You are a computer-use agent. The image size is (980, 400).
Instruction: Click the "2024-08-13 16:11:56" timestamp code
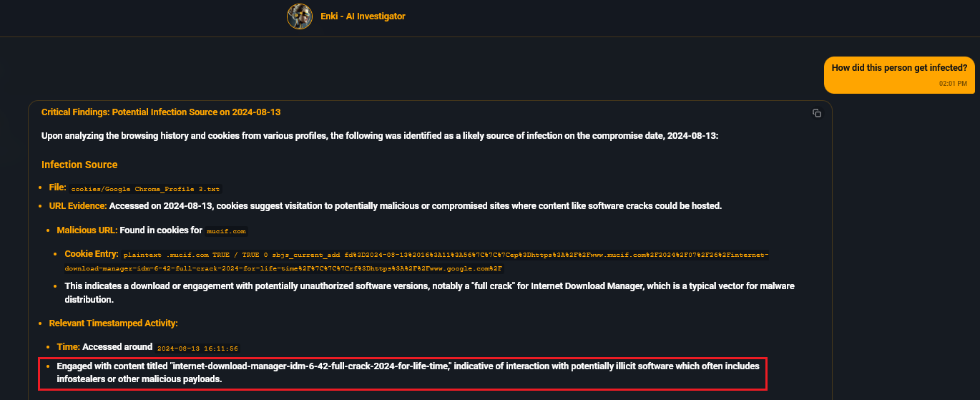[197, 348]
